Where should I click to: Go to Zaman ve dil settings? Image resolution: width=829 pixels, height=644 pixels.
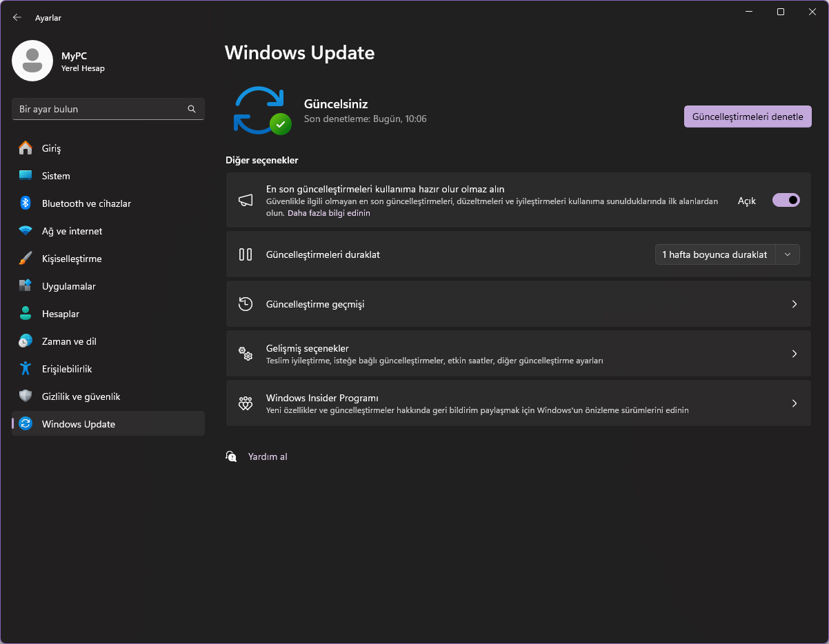[x=108, y=341]
